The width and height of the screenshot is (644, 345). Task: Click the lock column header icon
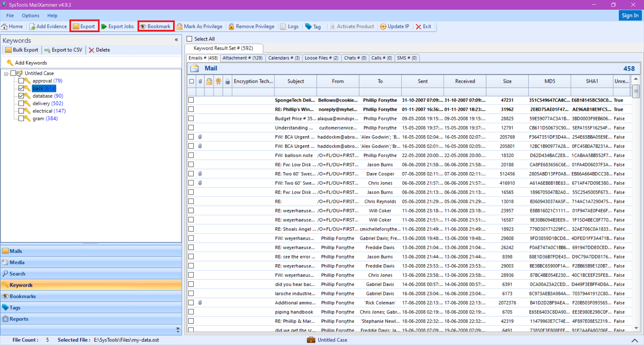(209, 81)
